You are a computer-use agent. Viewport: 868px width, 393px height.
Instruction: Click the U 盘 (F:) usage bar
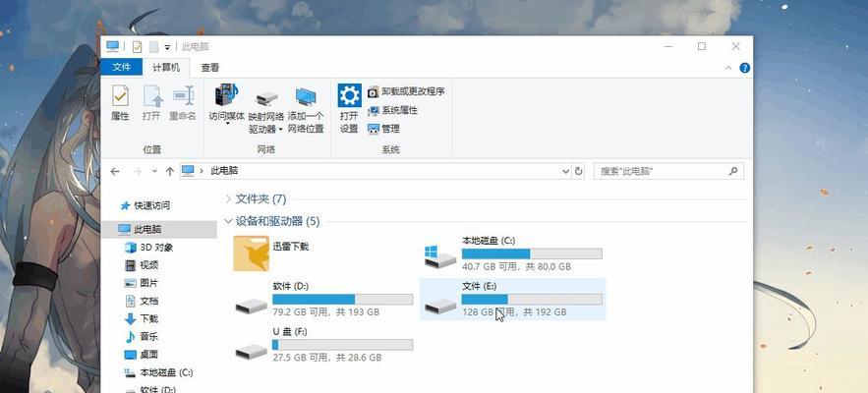[343, 345]
